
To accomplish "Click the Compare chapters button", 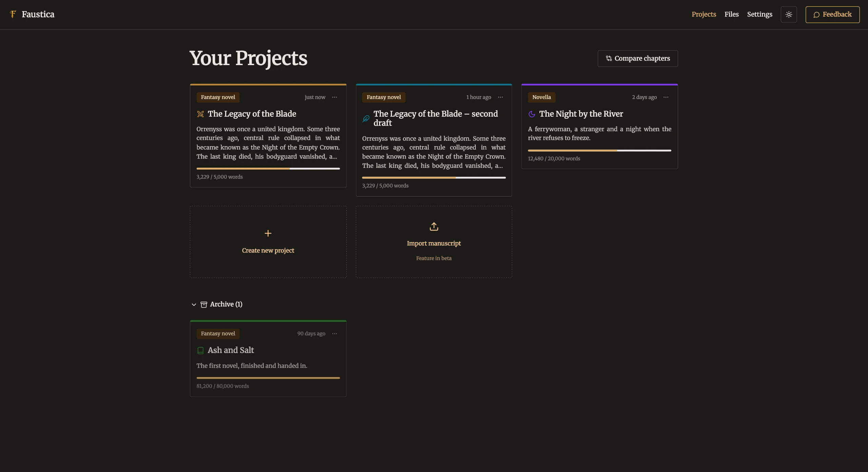I will [637, 58].
